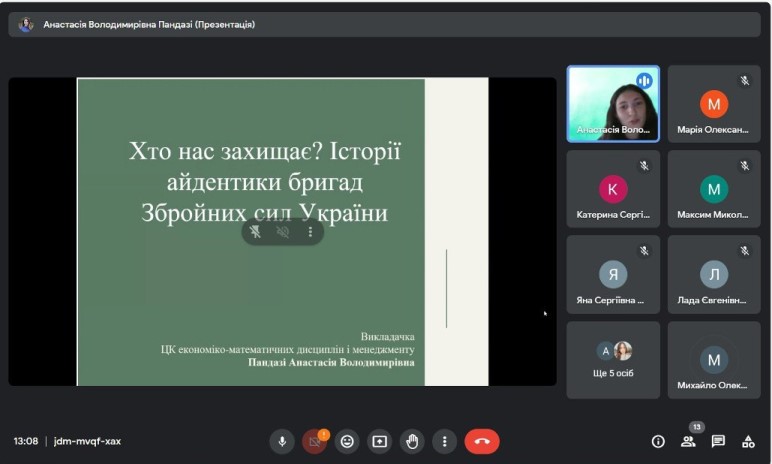Select the Лада Євгенівн... participant tile

tap(714, 274)
